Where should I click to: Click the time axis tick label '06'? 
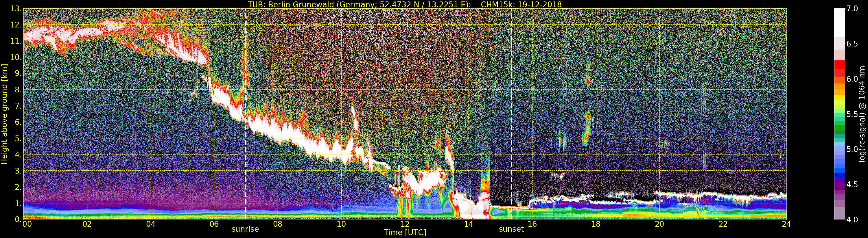tap(214, 224)
